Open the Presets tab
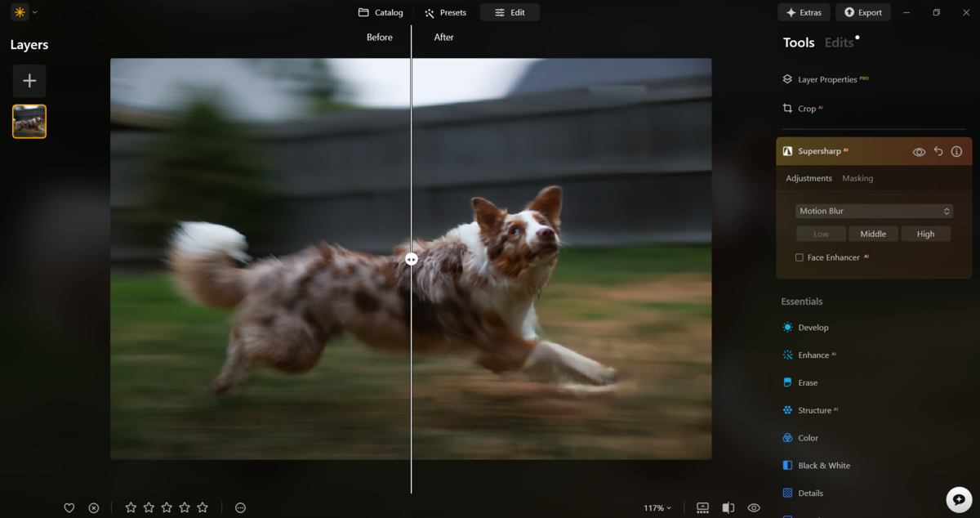This screenshot has height=518, width=980. (445, 12)
